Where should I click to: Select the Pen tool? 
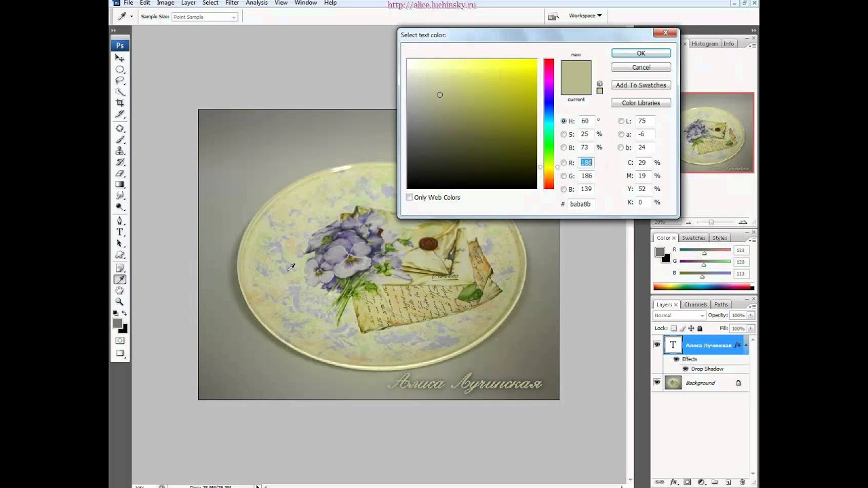[x=120, y=221]
